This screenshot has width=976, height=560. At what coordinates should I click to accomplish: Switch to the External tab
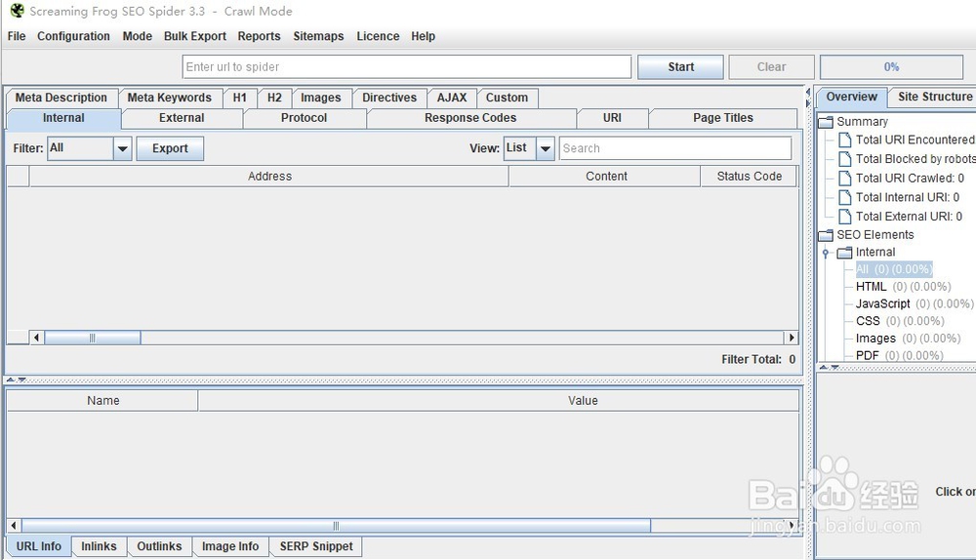tap(182, 118)
